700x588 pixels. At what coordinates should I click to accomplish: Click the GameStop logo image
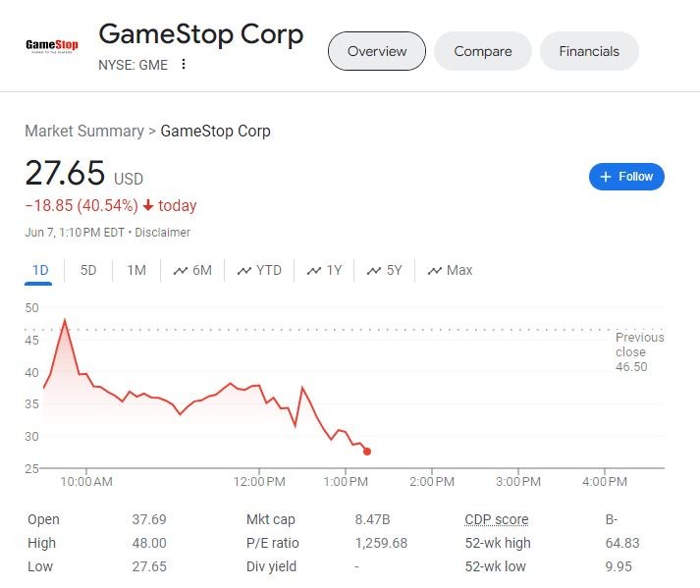[x=52, y=47]
